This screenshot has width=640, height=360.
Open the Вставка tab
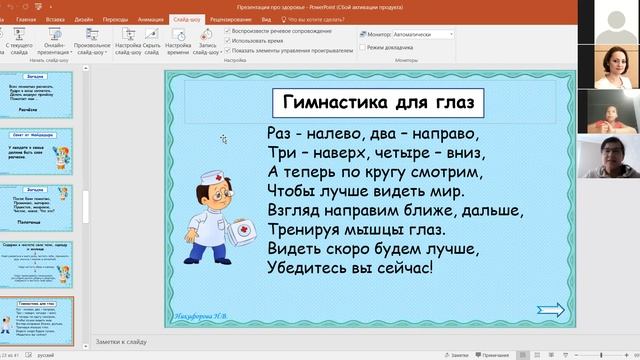[x=55, y=19]
